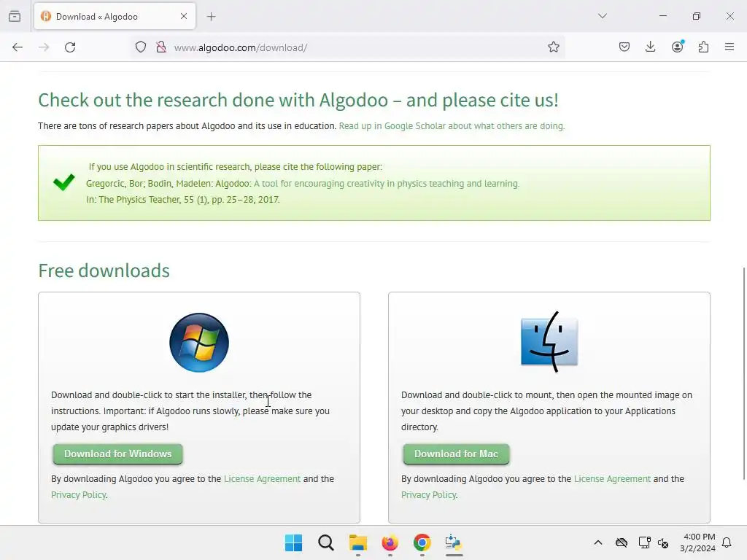Open clock and calendar 4:00 PM
Screen dimensions: 747x560
pos(697,542)
